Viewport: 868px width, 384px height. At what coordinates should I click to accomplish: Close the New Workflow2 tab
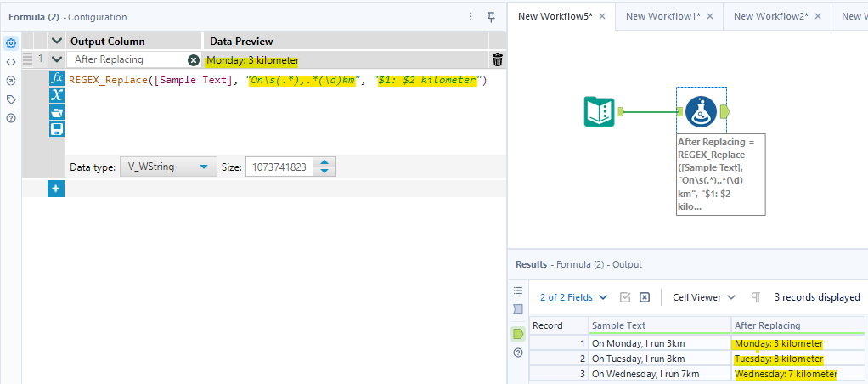818,16
